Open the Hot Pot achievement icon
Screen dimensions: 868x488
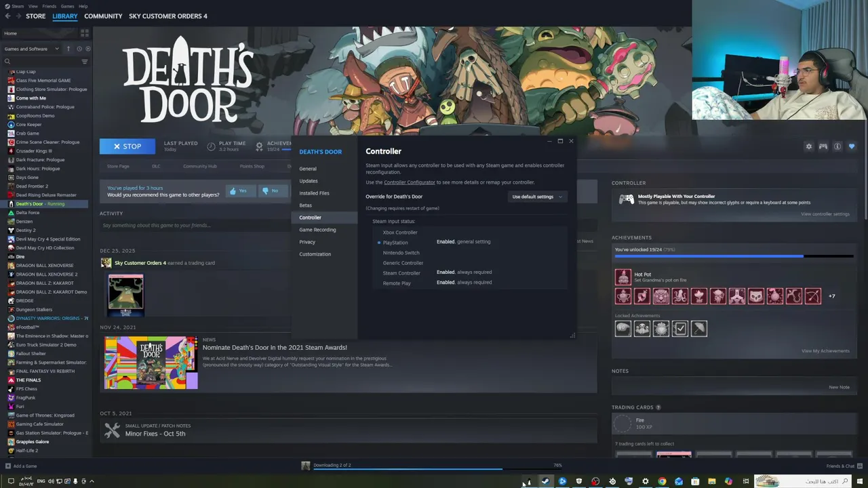[x=623, y=277]
